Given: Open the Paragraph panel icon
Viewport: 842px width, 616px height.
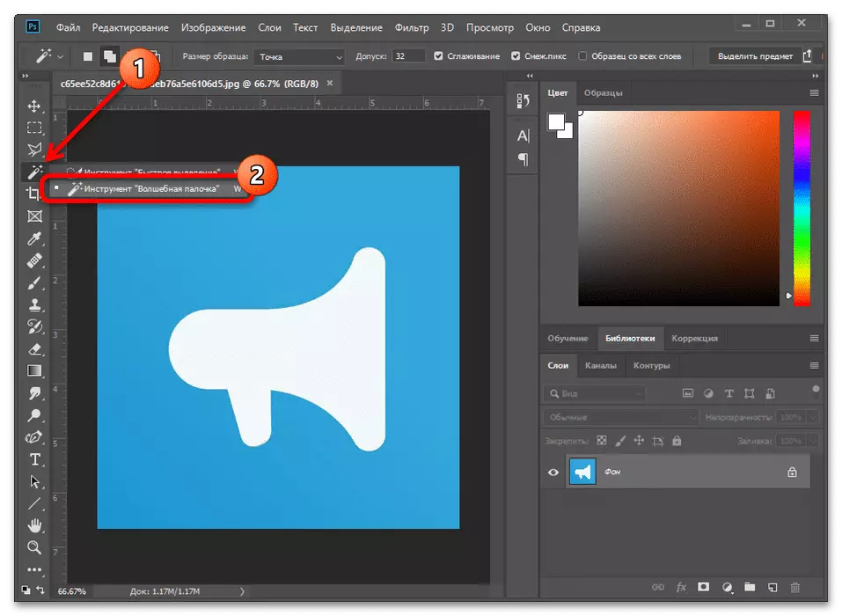Looking at the screenshot, I should [523, 159].
